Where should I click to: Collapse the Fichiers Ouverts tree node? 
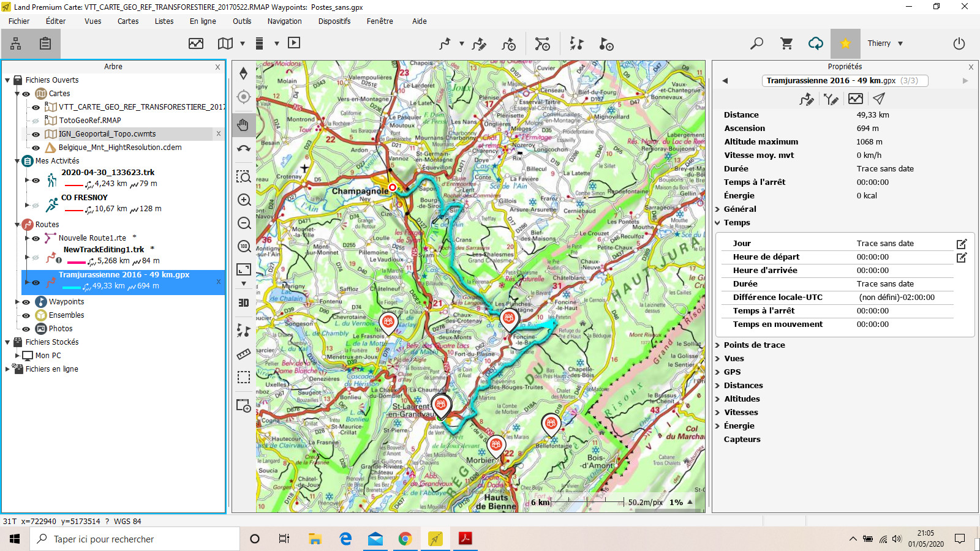point(7,80)
